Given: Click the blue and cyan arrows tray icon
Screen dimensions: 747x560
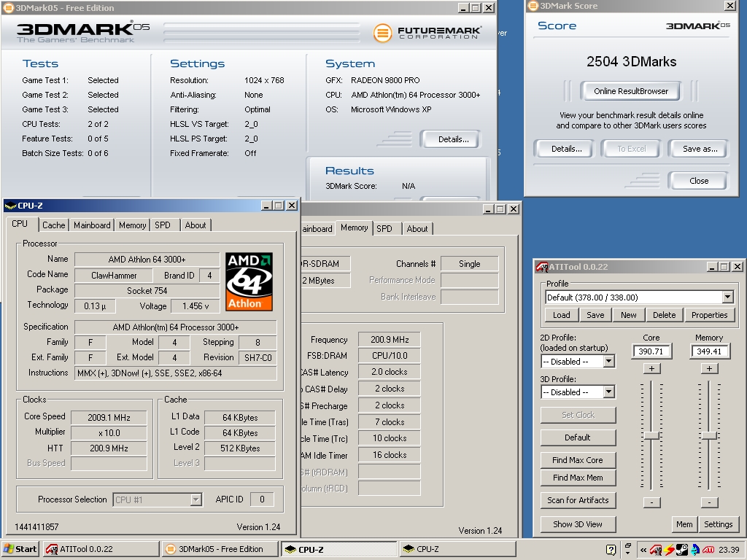Looking at the screenshot, I should pyautogui.click(x=695, y=550).
